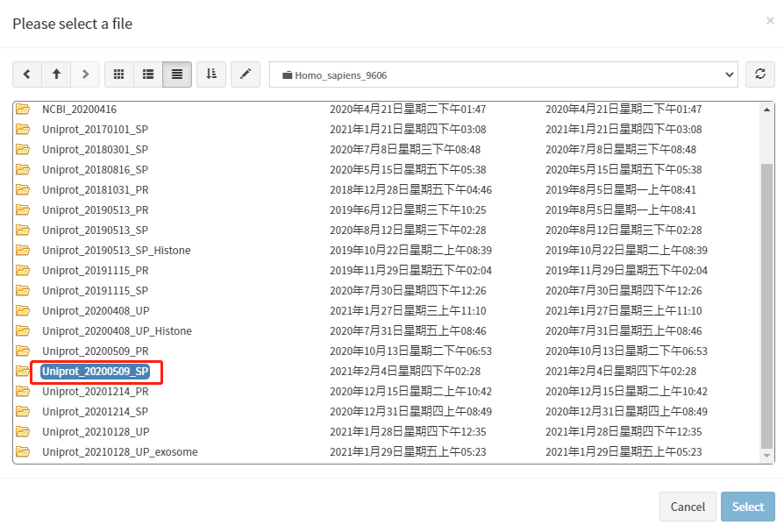
Task: Select the detailed list view
Action: click(x=177, y=74)
